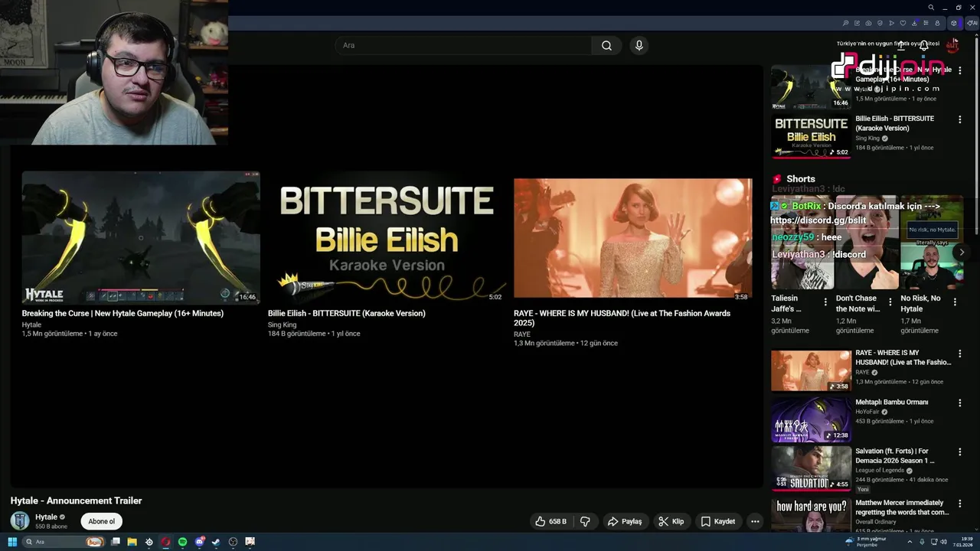The height and width of the screenshot is (551, 980).
Task: Play Breaking the Curse Hytale Gameplay endscreen thumbnail
Action: (x=141, y=237)
